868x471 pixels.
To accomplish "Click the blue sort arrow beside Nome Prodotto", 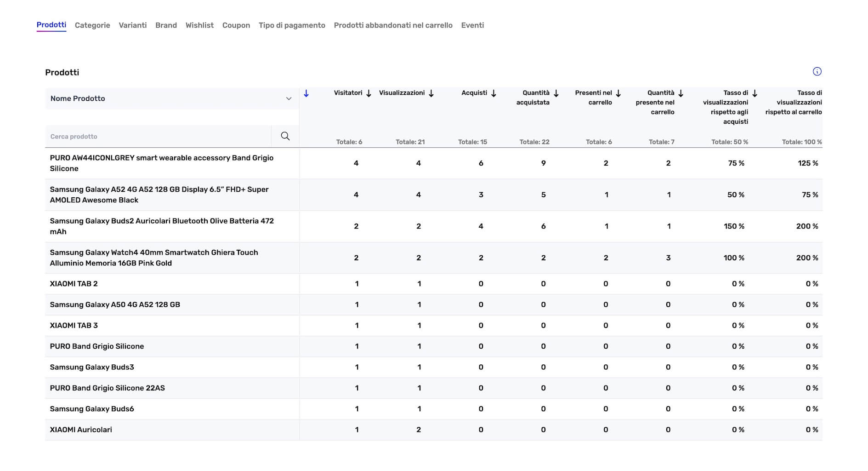I will 306,94.
